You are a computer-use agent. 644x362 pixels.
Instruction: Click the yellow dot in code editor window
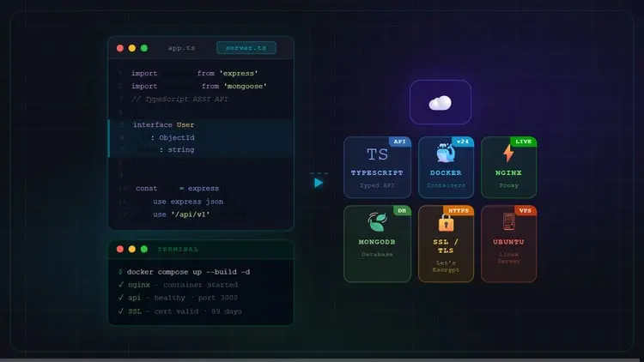(132, 48)
